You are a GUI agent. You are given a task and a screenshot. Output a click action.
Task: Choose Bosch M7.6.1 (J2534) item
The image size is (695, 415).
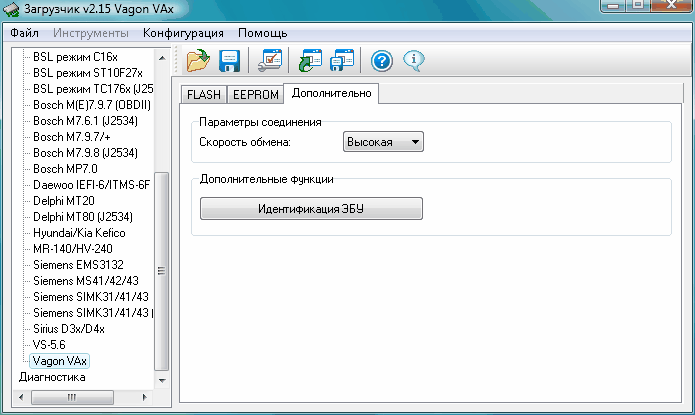coord(85,121)
